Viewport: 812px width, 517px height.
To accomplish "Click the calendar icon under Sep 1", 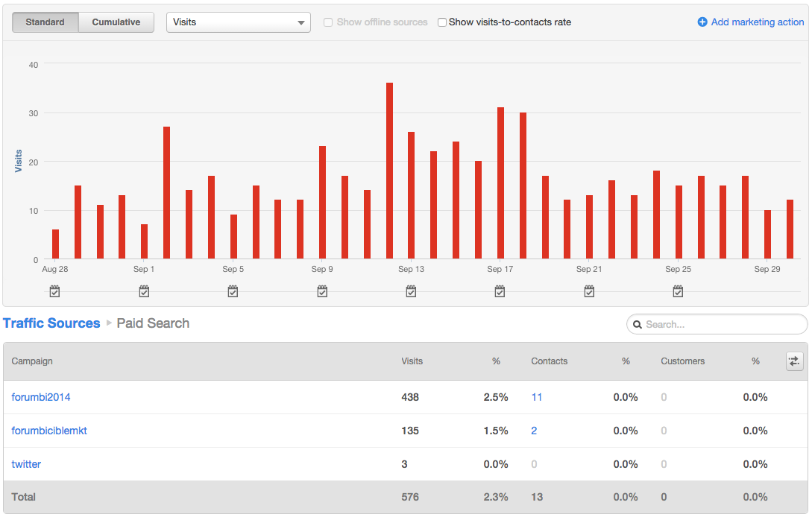I will (144, 291).
